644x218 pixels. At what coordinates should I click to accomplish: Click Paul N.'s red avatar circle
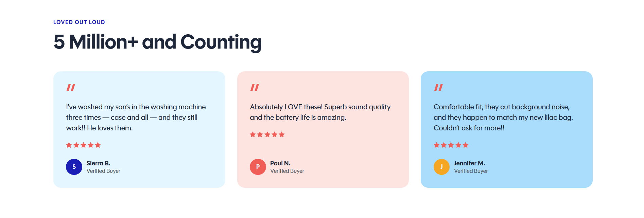click(258, 167)
